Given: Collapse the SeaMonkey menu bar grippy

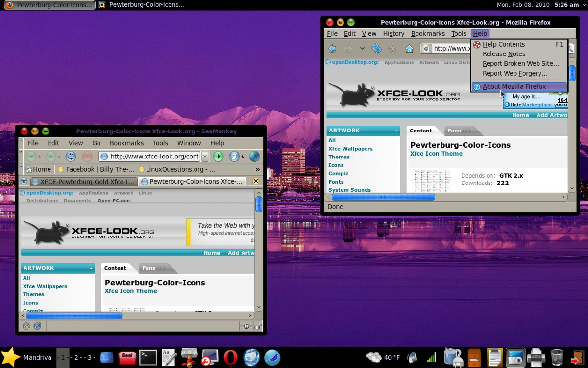Looking at the screenshot, I should (x=21, y=143).
